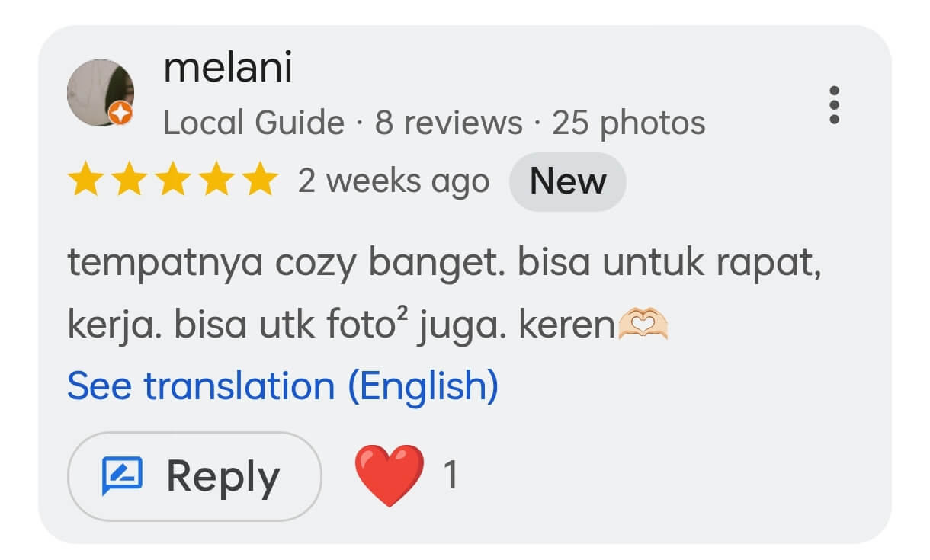Click the like count "1"
The image size is (930, 560).
(451, 475)
